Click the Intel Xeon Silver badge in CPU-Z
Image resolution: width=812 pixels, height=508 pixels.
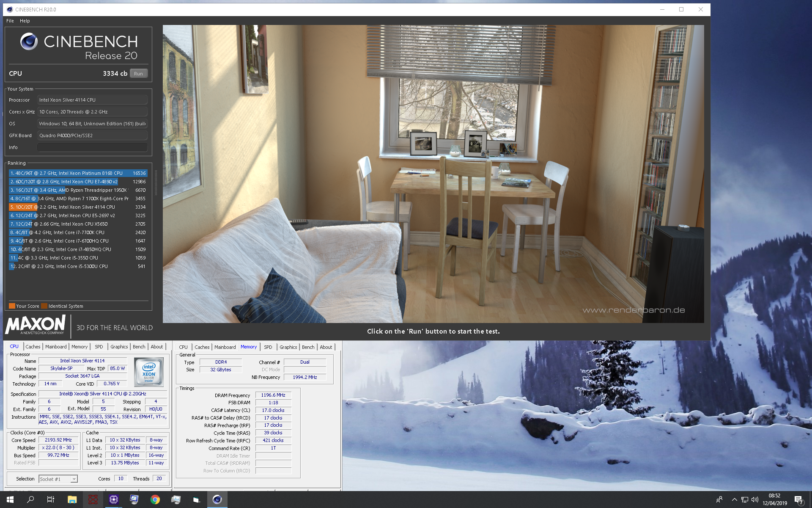coord(149,372)
